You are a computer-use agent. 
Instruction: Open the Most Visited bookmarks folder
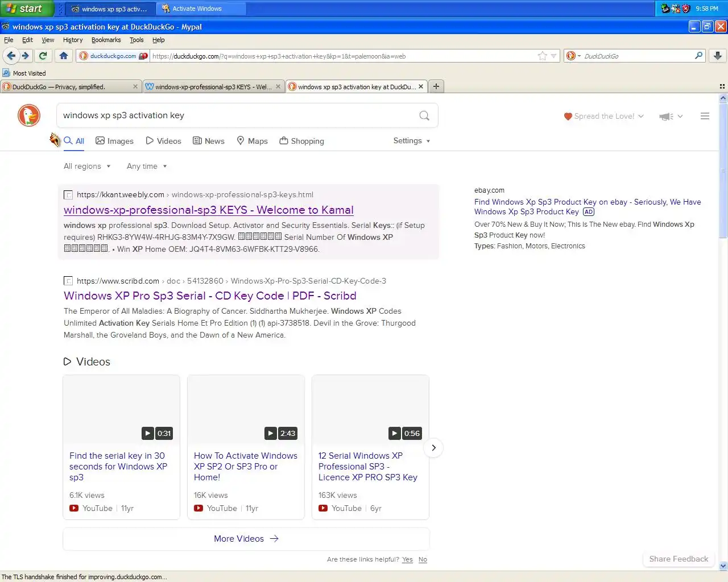point(24,73)
